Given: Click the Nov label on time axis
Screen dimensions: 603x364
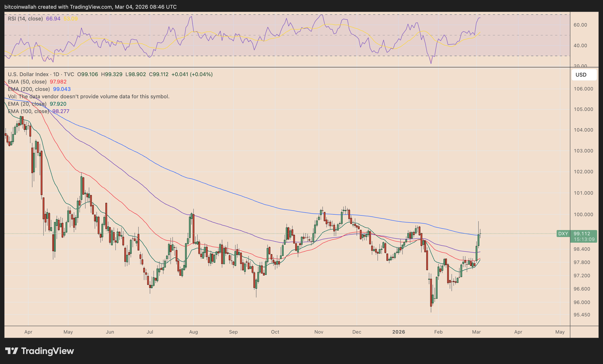Looking at the screenshot, I should click(319, 332).
